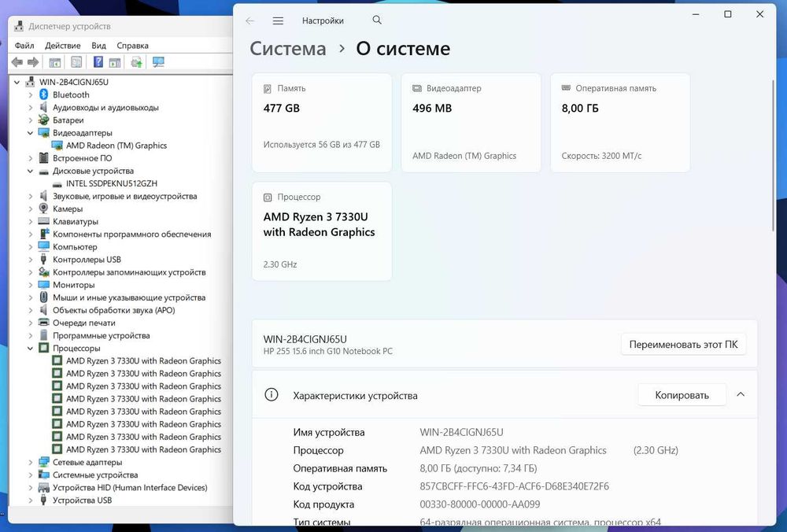
Task: Expand Аудиовходы и аудиовыходы node
Action: 30,107
